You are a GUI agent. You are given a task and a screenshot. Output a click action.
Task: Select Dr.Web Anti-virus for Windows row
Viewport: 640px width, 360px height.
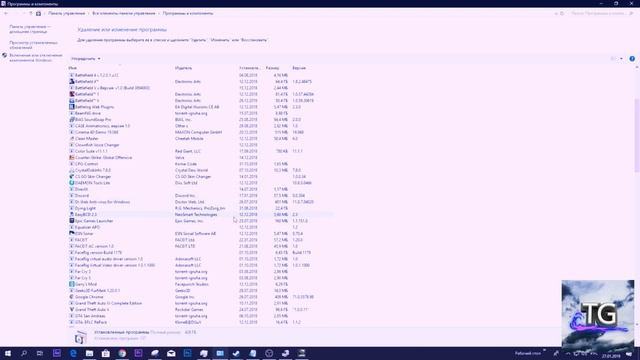pyautogui.click(x=201, y=202)
